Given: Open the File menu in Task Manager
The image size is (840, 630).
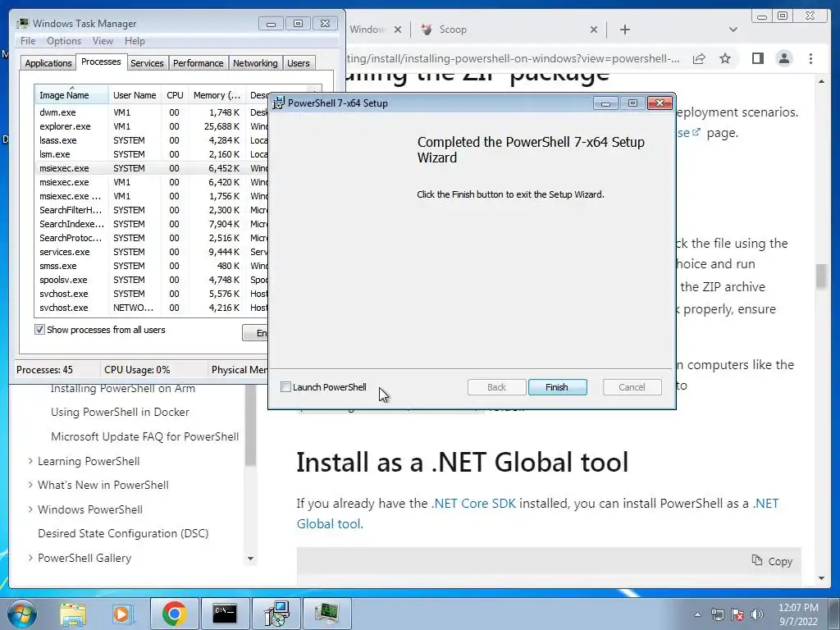Looking at the screenshot, I should click(x=28, y=41).
